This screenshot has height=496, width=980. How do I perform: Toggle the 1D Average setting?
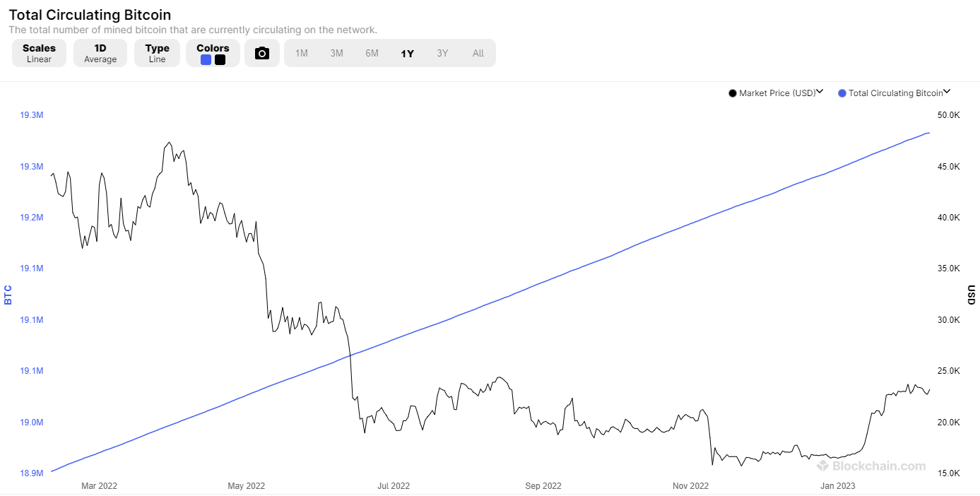(100, 53)
